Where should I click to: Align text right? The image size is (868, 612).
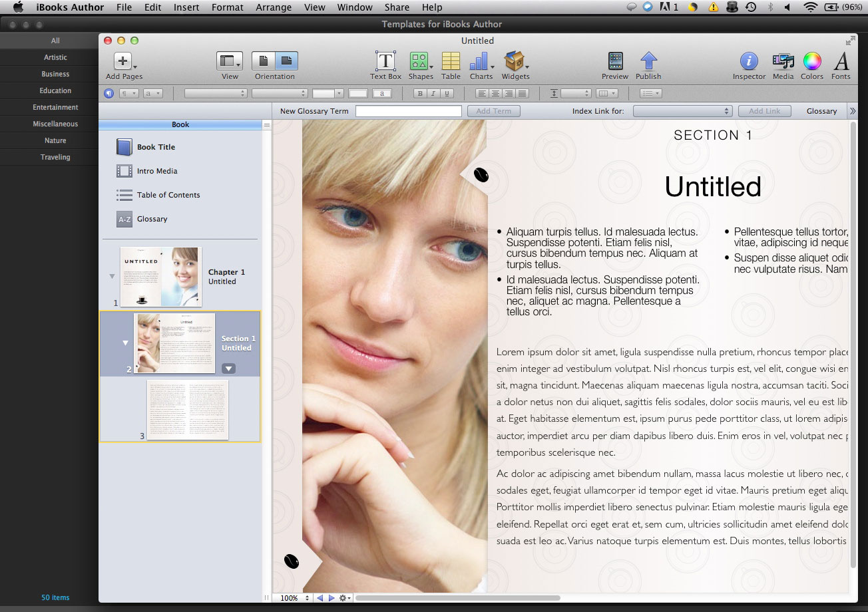508,94
